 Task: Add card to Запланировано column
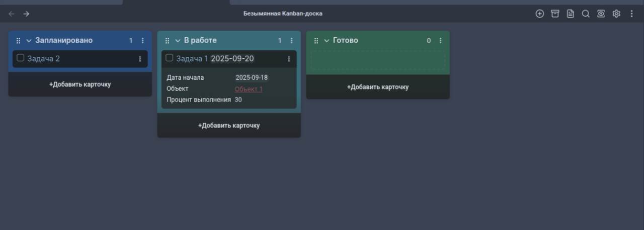pyautogui.click(x=80, y=84)
